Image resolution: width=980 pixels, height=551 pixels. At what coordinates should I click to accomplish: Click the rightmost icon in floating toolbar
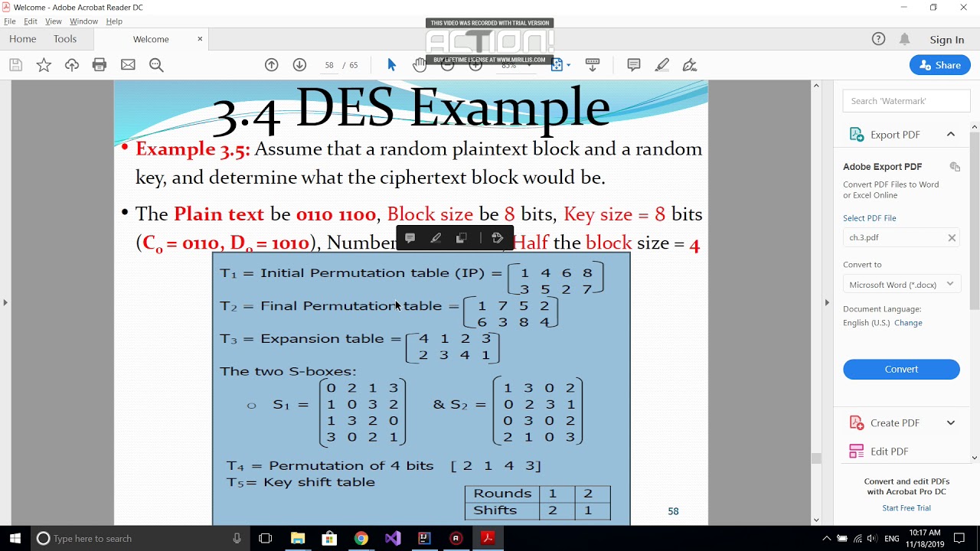[497, 238]
